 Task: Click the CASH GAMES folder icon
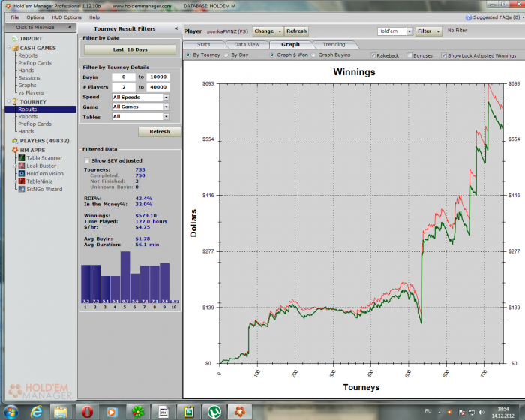click(x=15, y=48)
